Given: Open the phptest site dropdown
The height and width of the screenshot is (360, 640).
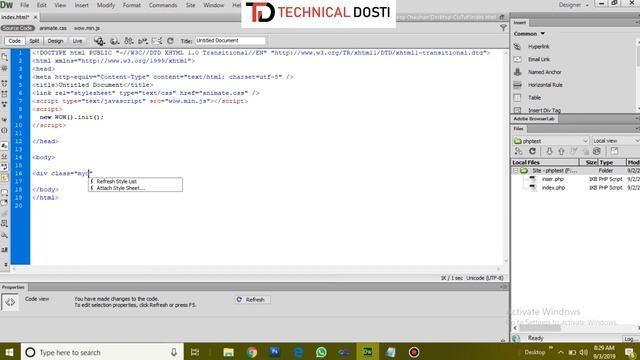Looking at the screenshot, I should tap(551, 141).
